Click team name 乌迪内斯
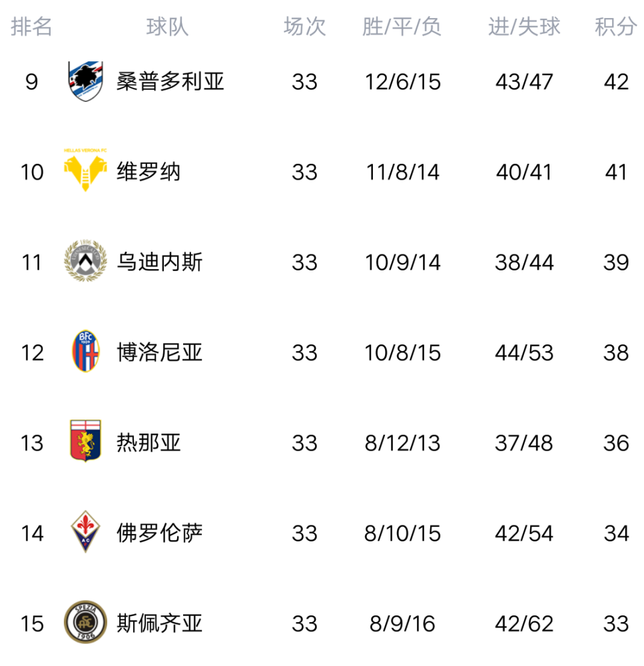Viewport: 644px width, 666px height. tap(159, 262)
